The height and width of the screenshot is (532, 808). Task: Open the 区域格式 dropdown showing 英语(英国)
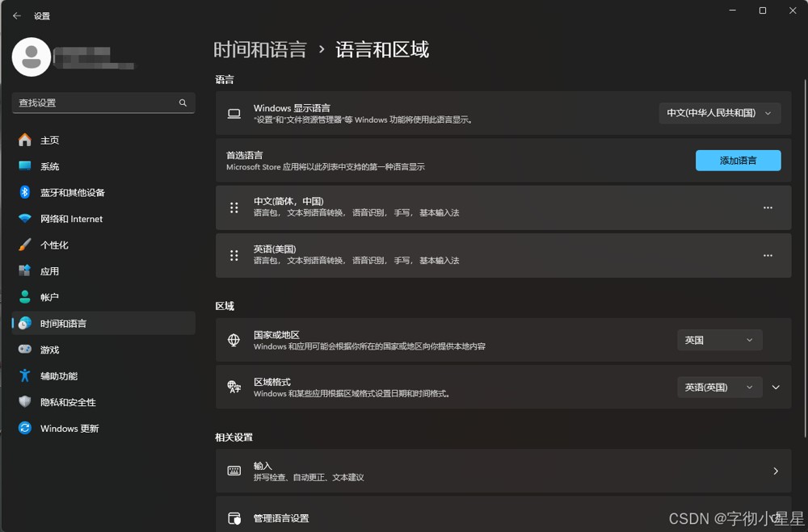tap(719, 387)
